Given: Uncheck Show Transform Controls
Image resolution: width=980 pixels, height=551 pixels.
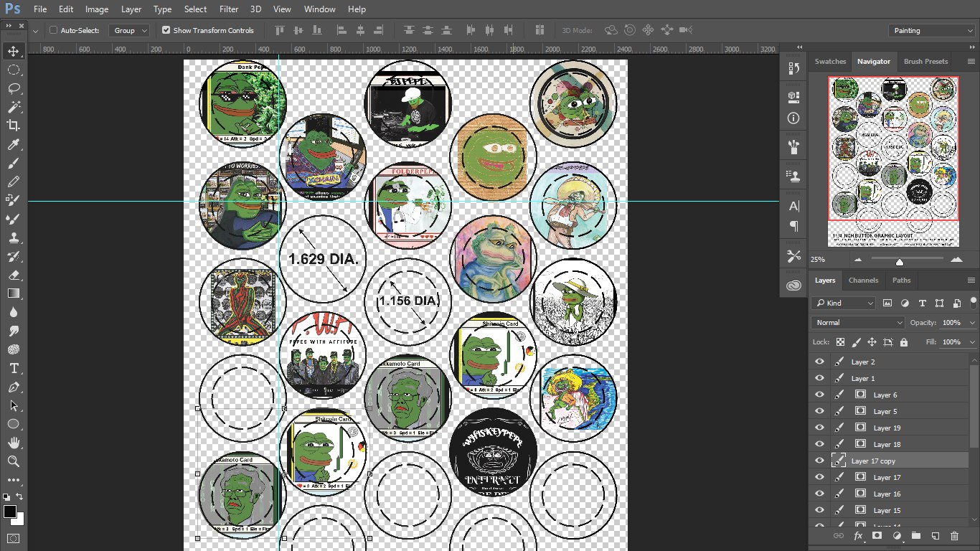Looking at the screenshot, I should pyautogui.click(x=166, y=30).
